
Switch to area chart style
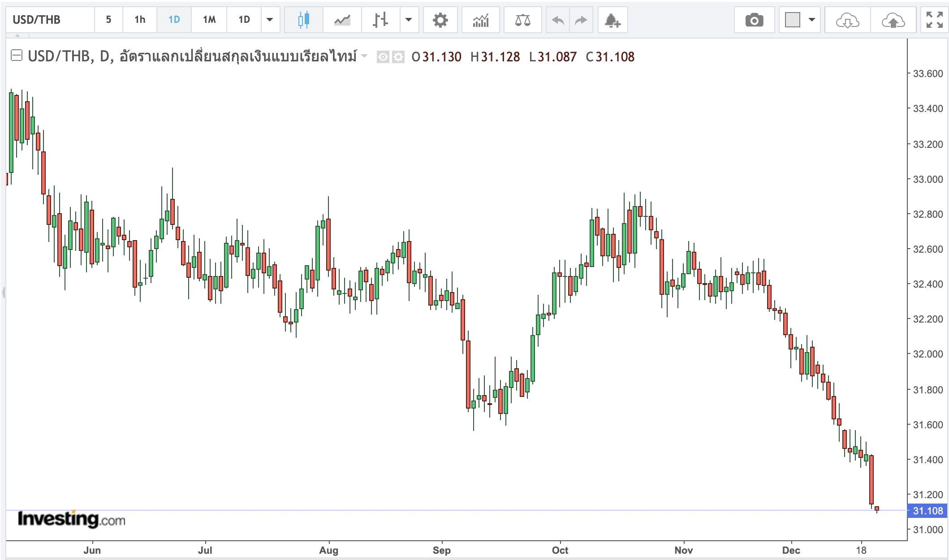click(x=342, y=20)
